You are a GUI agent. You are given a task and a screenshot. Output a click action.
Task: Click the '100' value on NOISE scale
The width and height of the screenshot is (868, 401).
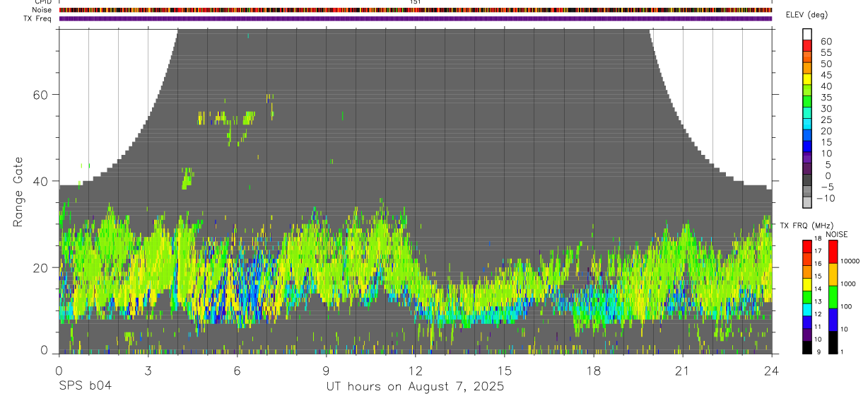(x=846, y=306)
